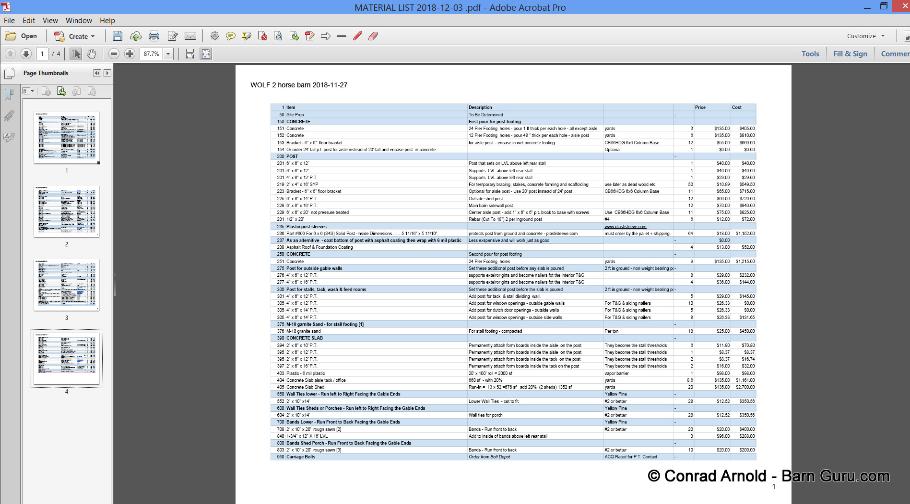Select the highlight text tool

pos(247,36)
